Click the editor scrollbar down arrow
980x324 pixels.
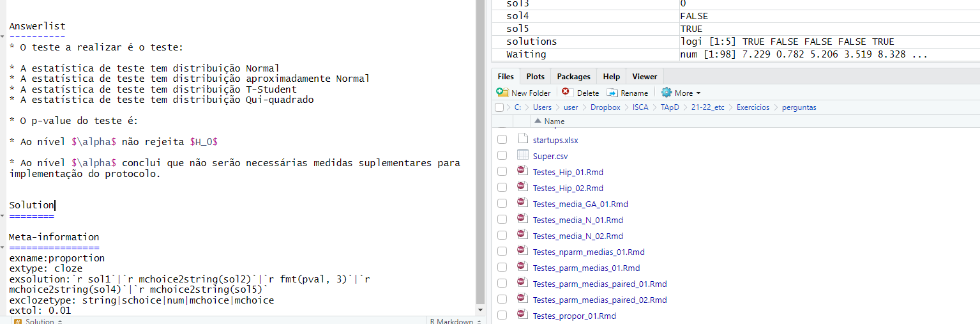[481, 310]
